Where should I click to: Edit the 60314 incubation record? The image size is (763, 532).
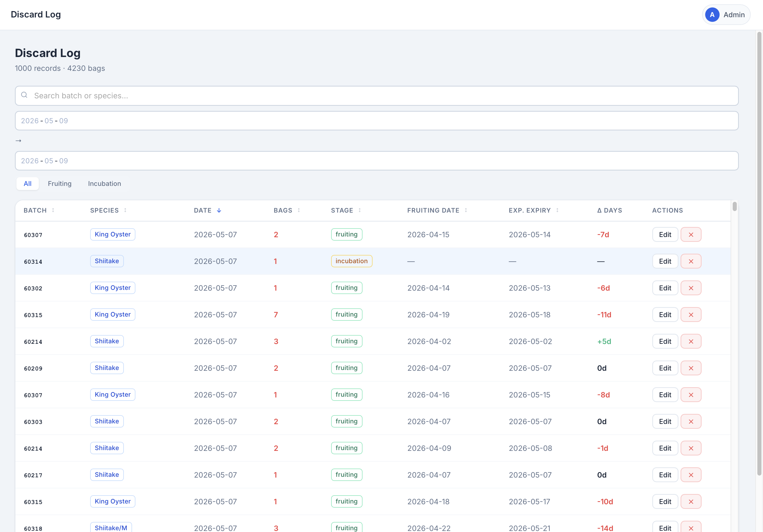[665, 261]
